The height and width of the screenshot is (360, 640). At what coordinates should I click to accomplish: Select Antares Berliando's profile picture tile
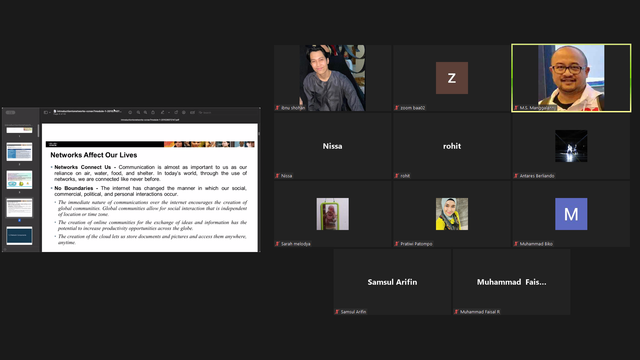[571, 146]
